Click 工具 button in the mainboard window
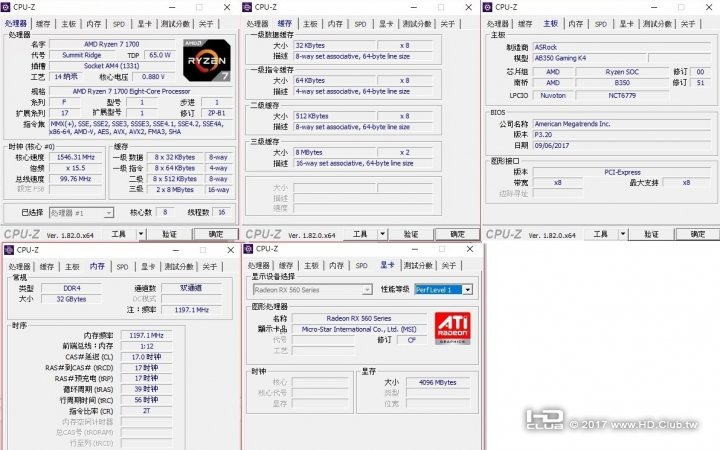This screenshot has height=450, width=720. (601, 234)
